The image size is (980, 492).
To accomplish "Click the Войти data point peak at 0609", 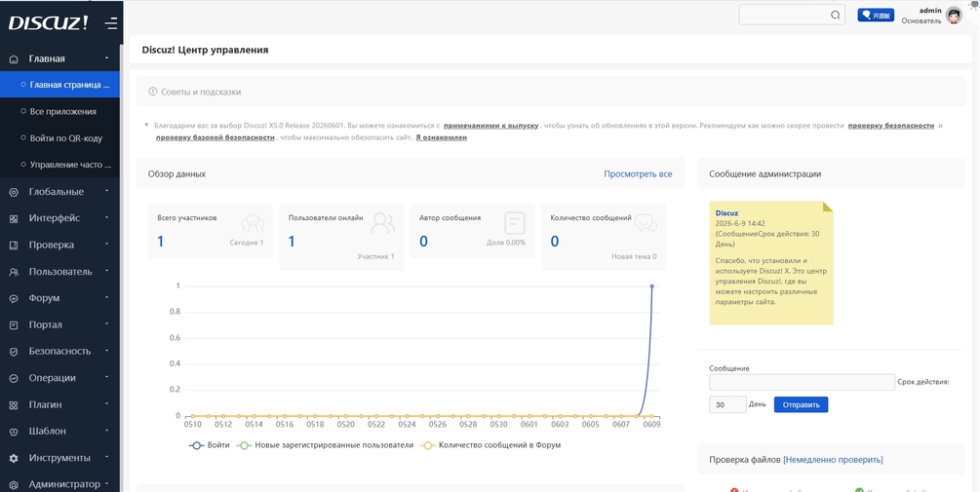I will tap(651, 286).
